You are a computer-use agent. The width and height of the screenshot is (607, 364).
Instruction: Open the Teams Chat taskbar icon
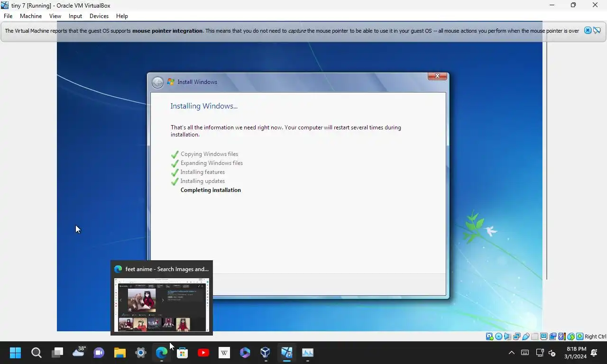tap(99, 353)
